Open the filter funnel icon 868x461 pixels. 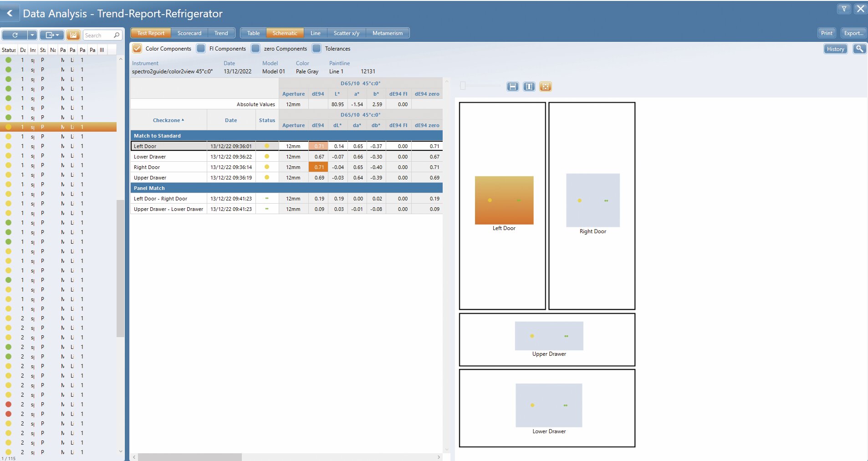(x=844, y=9)
